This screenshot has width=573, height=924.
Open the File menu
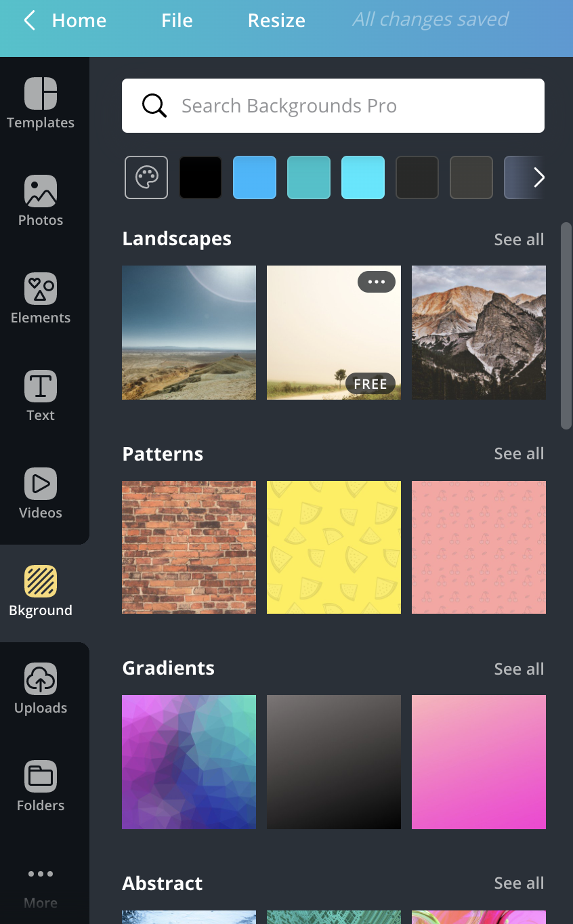point(177,20)
